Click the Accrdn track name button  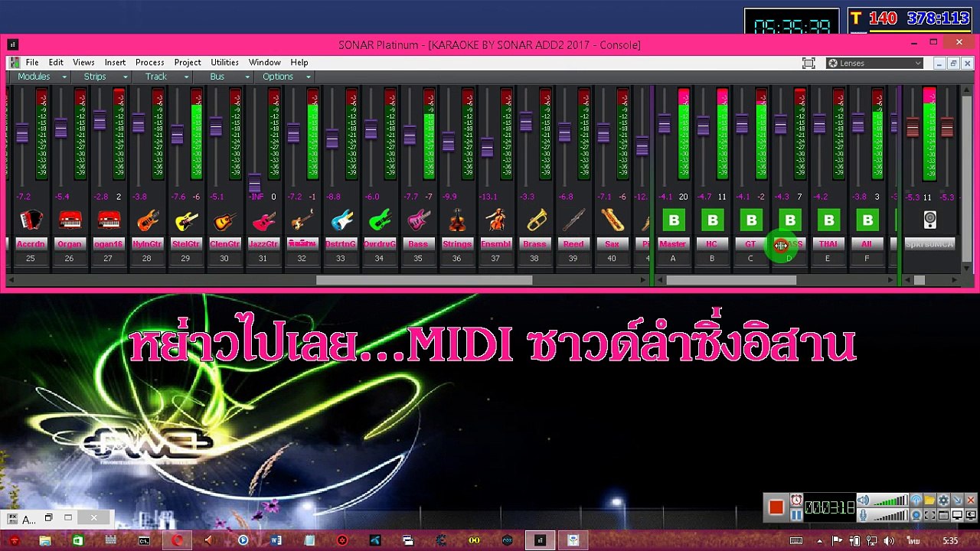(x=31, y=244)
